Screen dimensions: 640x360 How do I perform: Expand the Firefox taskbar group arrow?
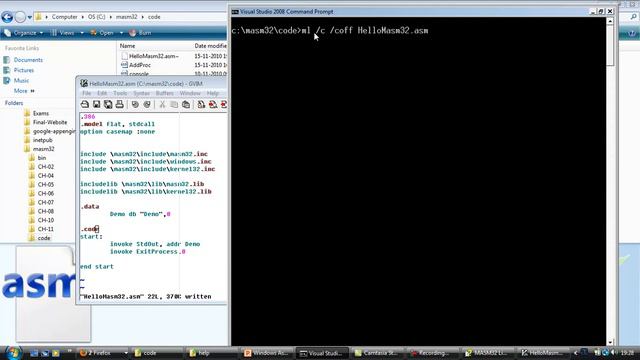tap(125, 353)
